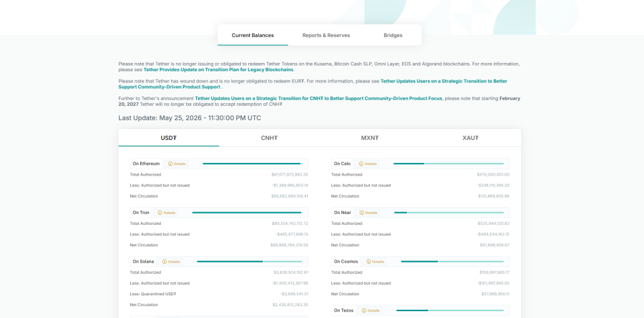Select Celo net circulation $131,889,605.68
Screen dimensions: 644x318
click(x=494, y=196)
